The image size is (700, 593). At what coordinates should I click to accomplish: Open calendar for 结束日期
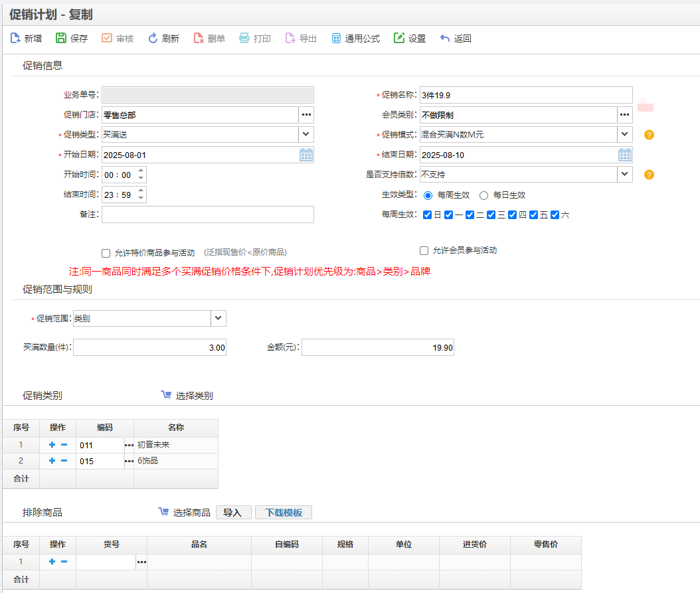[x=624, y=155]
